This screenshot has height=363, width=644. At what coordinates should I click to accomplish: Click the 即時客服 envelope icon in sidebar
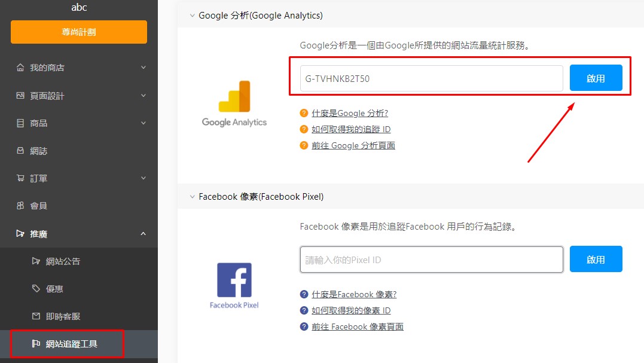click(36, 316)
